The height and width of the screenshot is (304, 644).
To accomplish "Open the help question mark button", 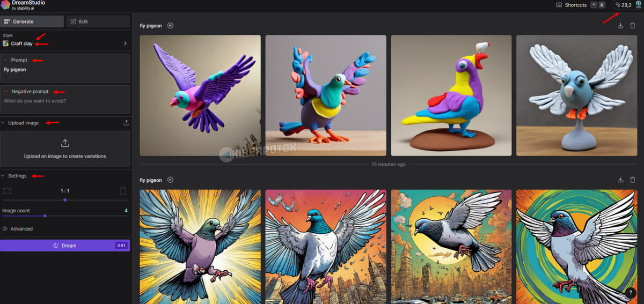I will point(632,293).
